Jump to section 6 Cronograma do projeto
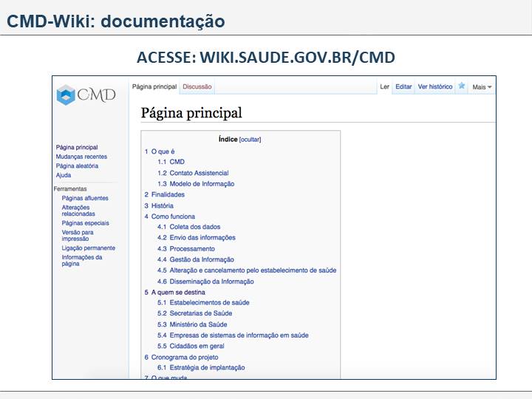 point(181,357)
